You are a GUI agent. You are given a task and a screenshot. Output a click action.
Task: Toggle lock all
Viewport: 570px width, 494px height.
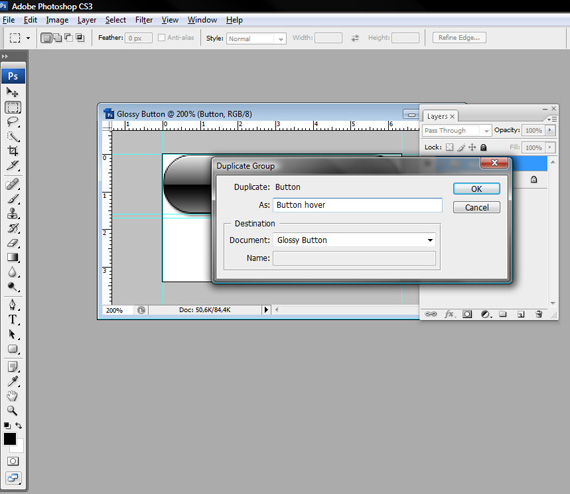click(x=483, y=147)
